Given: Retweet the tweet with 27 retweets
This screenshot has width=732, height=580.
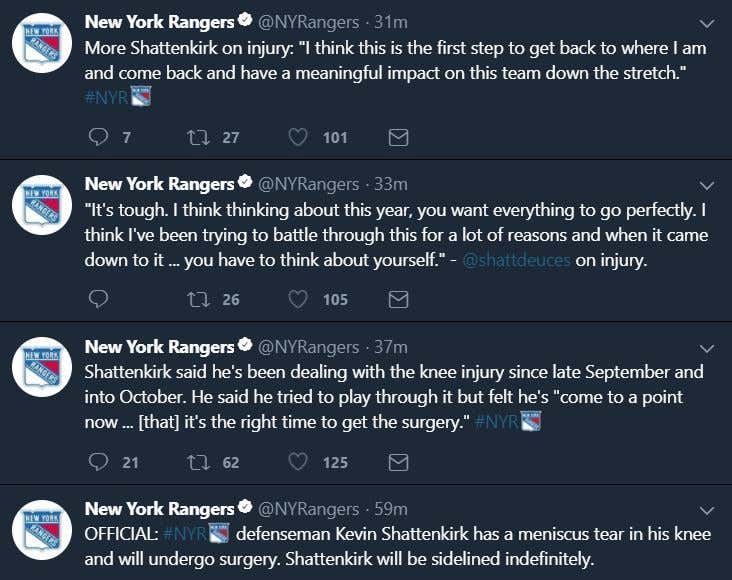Looking at the screenshot, I should click(x=197, y=137).
